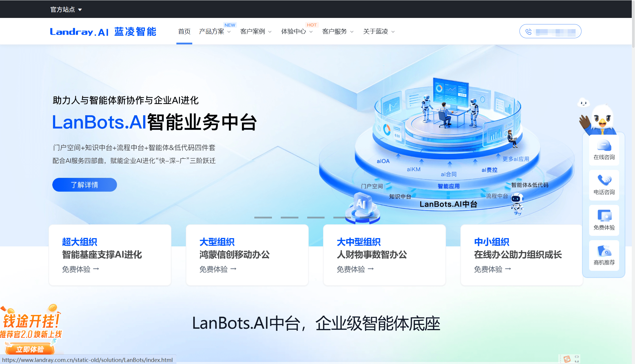Expand the 客户服务 menu chevron
635x364 pixels.
(352, 32)
